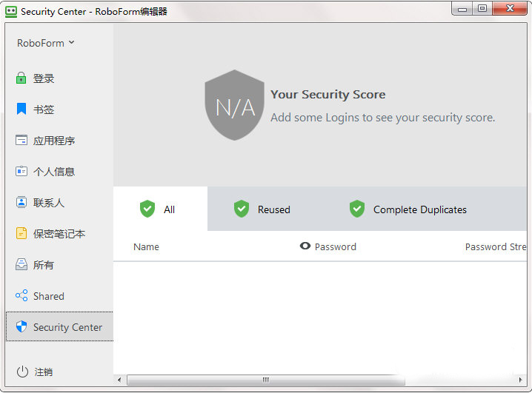Screen dimensions: 532x393
Task: Click the power icon beside 注销
Action: pos(22,372)
